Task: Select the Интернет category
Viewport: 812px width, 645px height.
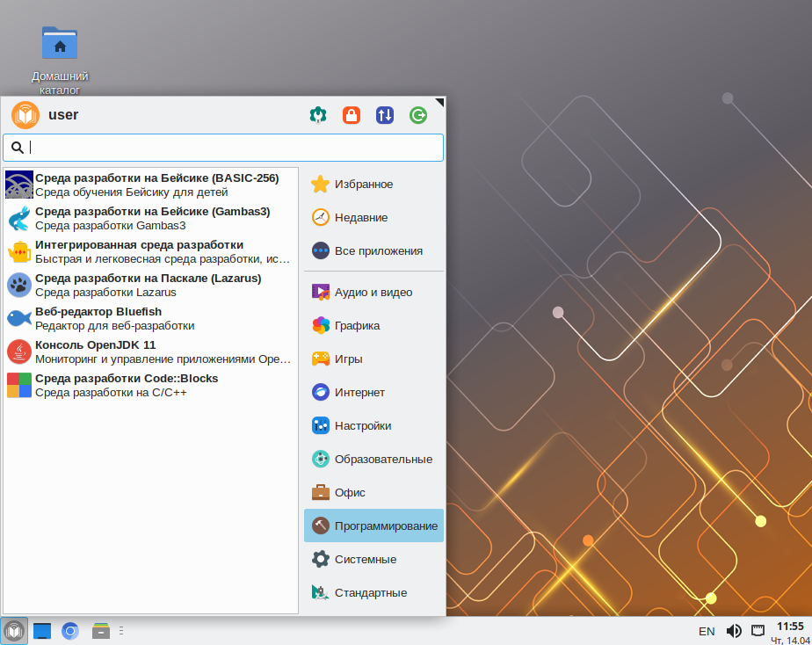Action: click(373, 393)
